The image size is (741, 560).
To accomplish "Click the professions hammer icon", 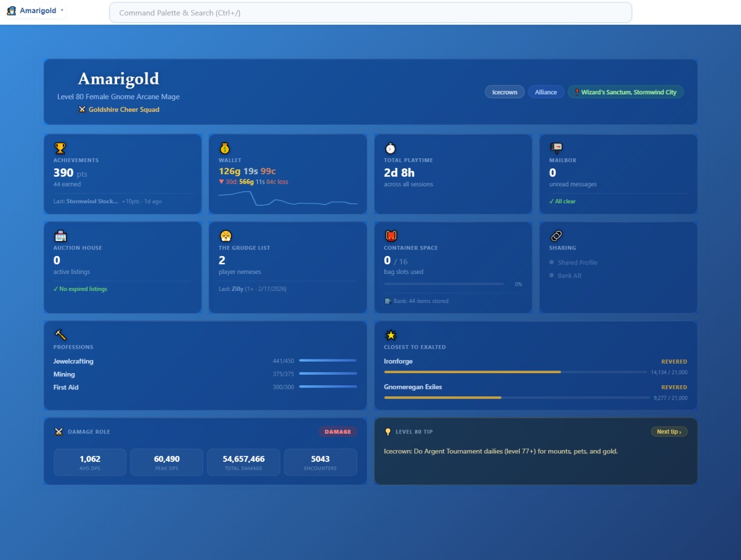I will 60,335.
